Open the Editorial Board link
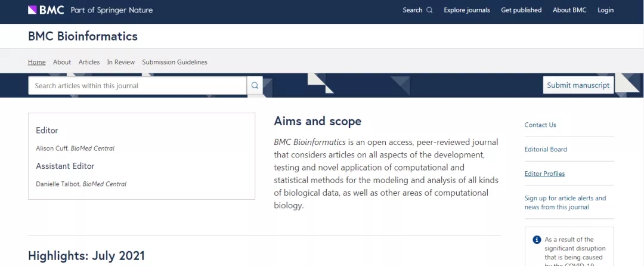The width and height of the screenshot is (644, 266). tap(546, 150)
